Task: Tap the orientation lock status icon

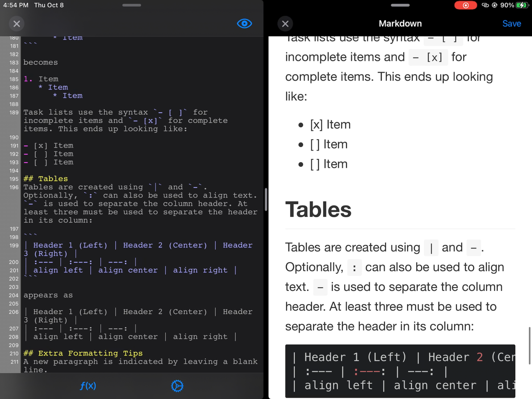Action: [495, 5]
